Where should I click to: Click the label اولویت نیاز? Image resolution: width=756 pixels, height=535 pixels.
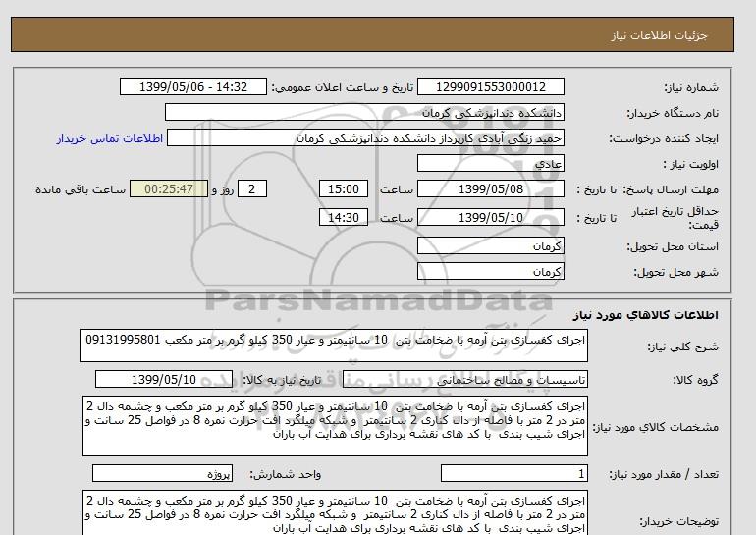[690, 164]
